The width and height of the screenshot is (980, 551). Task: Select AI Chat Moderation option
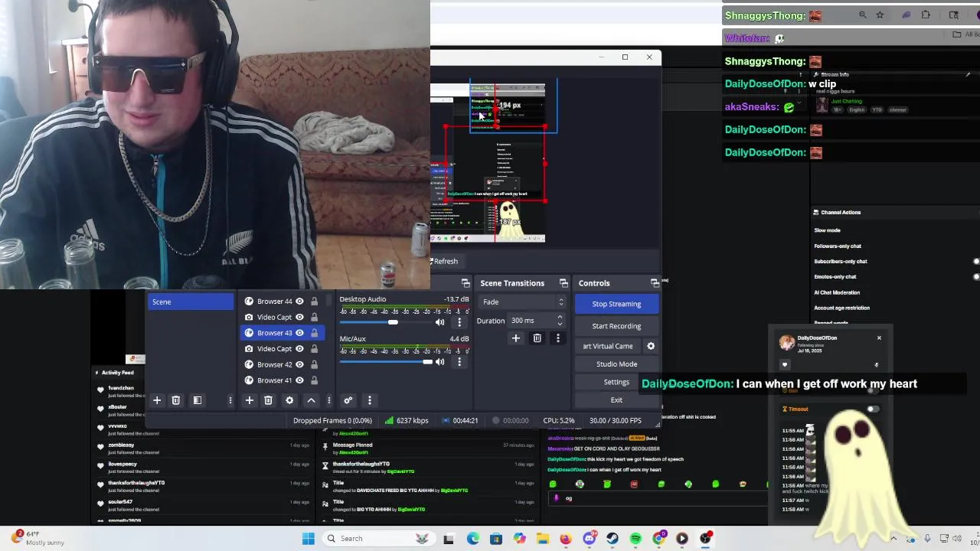[837, 292]
